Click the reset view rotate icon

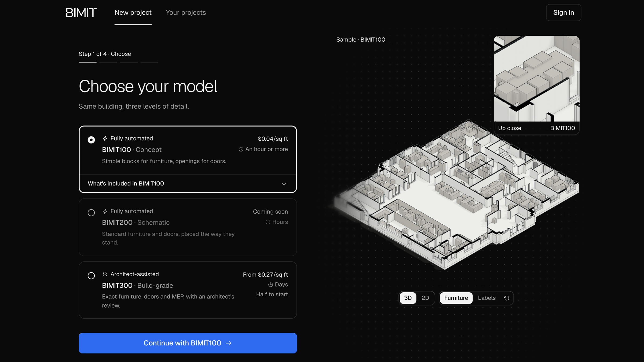tap(506, 298)
